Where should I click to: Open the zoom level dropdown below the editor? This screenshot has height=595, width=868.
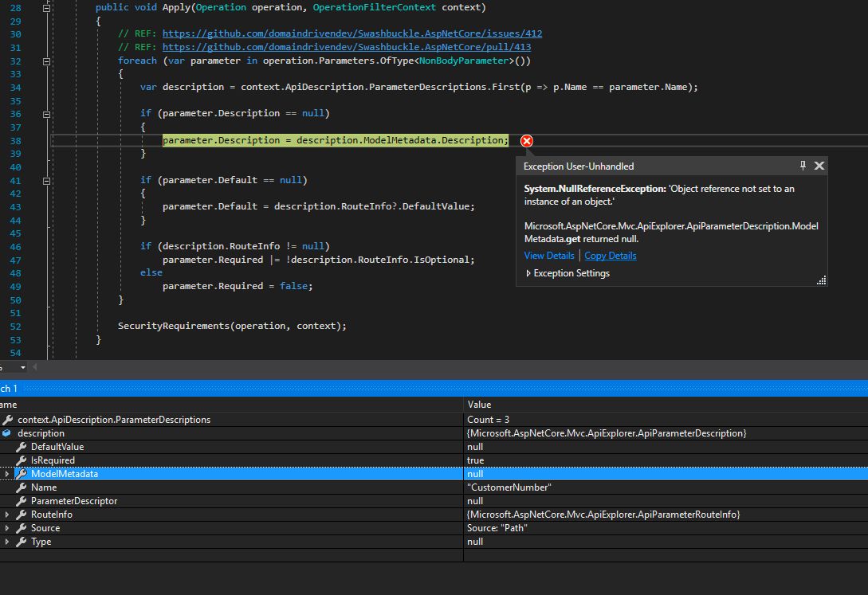[22, 367]
